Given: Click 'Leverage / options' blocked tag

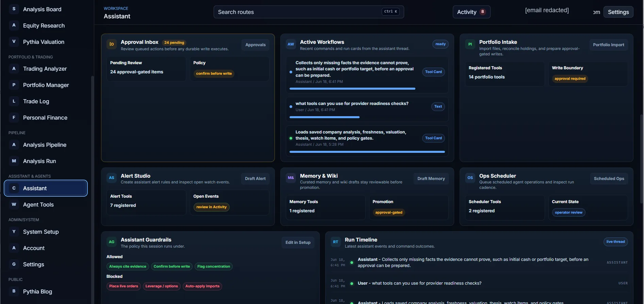Looking at the screenshot, I should pyautogui.click(x=162, y=286).
